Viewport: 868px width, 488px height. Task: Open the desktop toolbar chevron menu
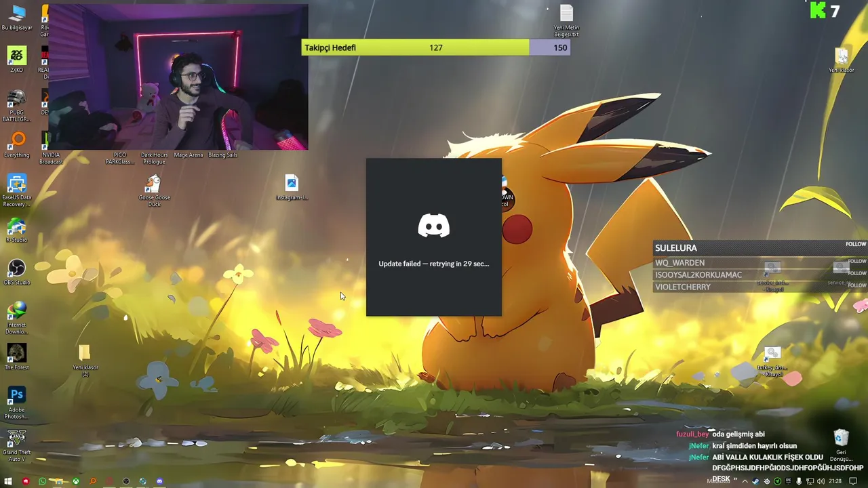pyautogui.click(x=735, y=479)
